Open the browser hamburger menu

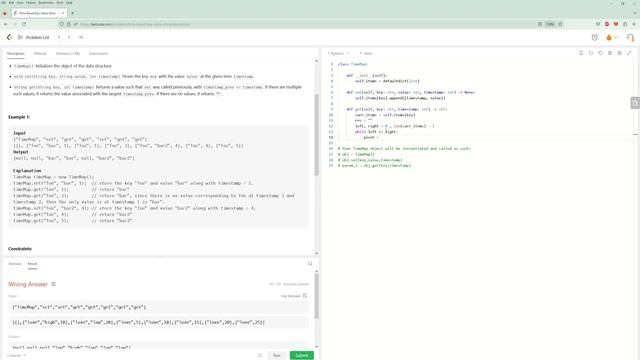[634, 24]
